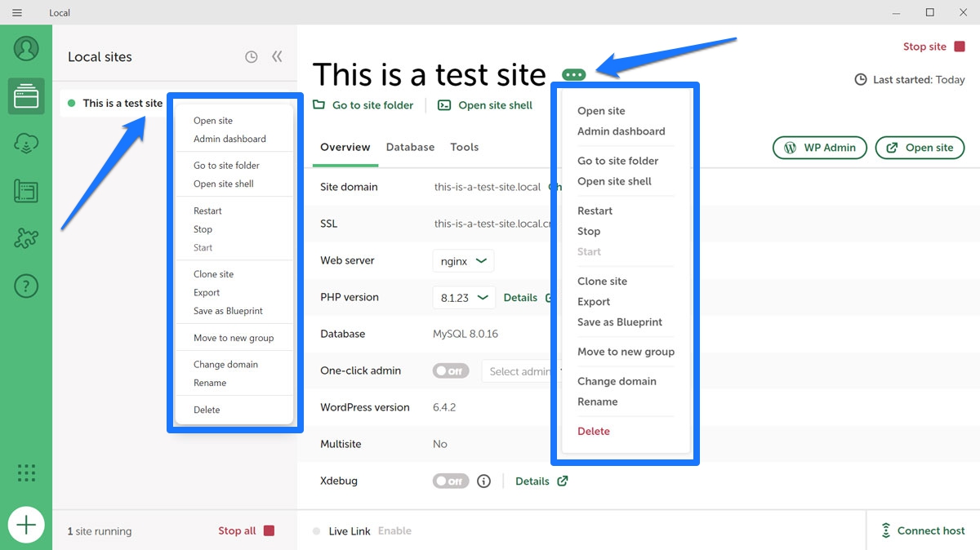This screenshot has width=980, height=550.
Task: Expand the Web server nginx dropdown
Action: [463, 261]
